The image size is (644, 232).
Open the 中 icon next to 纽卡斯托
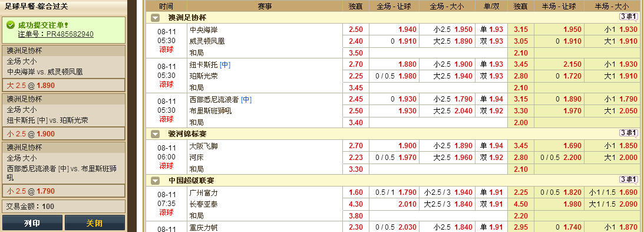225,64
